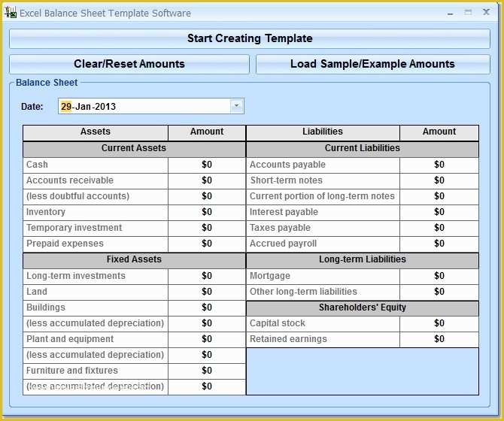Edit the Taxes payable amount
This screenshot has height=421, width=504.
click(439, 228)
